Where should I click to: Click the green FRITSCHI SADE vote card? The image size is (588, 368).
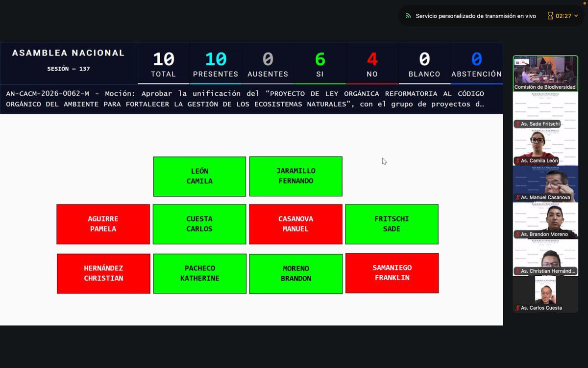392,224
